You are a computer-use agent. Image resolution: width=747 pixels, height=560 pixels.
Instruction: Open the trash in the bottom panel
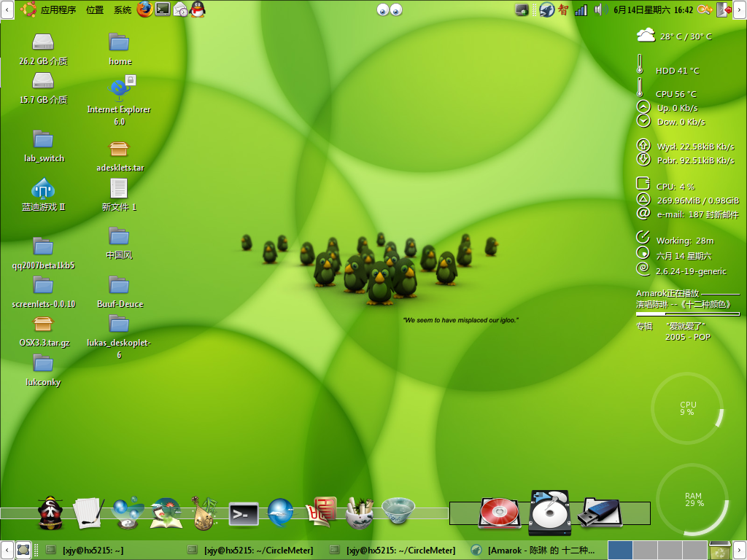pyautogui.click(x=719, y=551)
